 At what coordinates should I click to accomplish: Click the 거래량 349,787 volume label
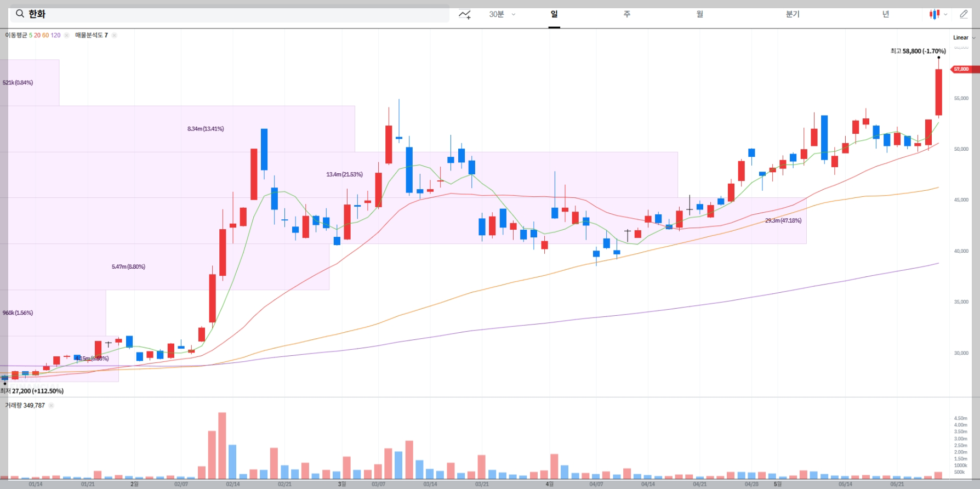pos(25,406)
